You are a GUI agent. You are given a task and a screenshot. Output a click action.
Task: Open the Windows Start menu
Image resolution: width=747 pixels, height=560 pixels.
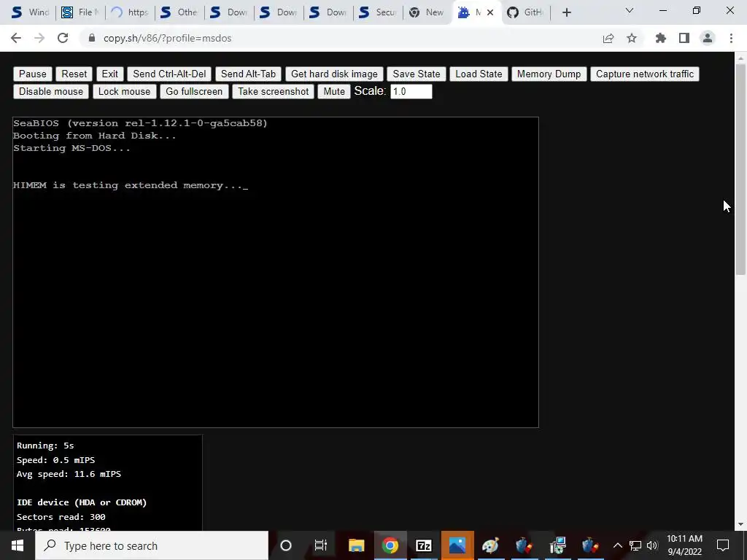18,545
